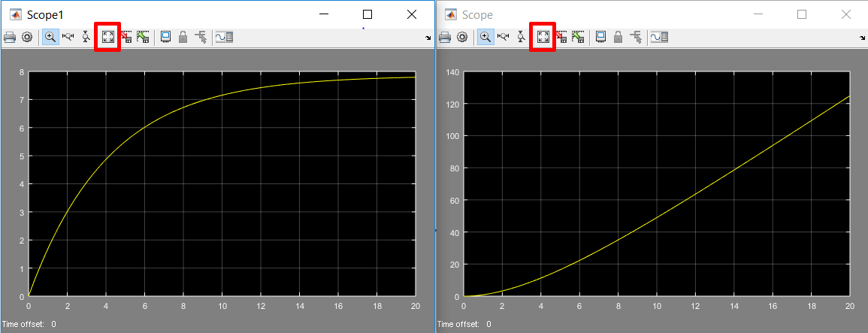Minimize the Scope1 window
This screenshot has width=868, height=333.
click(x=323, y=15)
